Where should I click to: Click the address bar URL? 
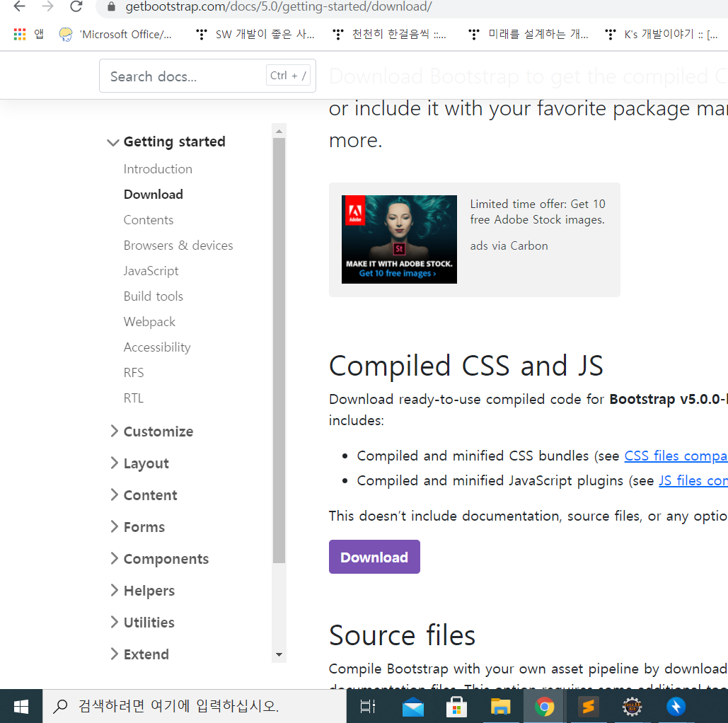(279, 6)
